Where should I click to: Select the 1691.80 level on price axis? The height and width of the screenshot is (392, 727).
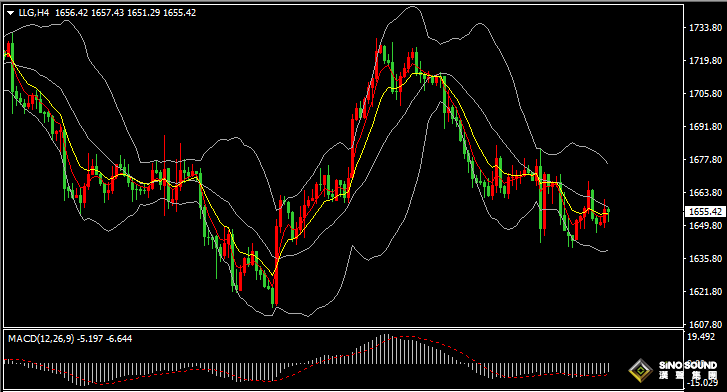pos(705,127)
